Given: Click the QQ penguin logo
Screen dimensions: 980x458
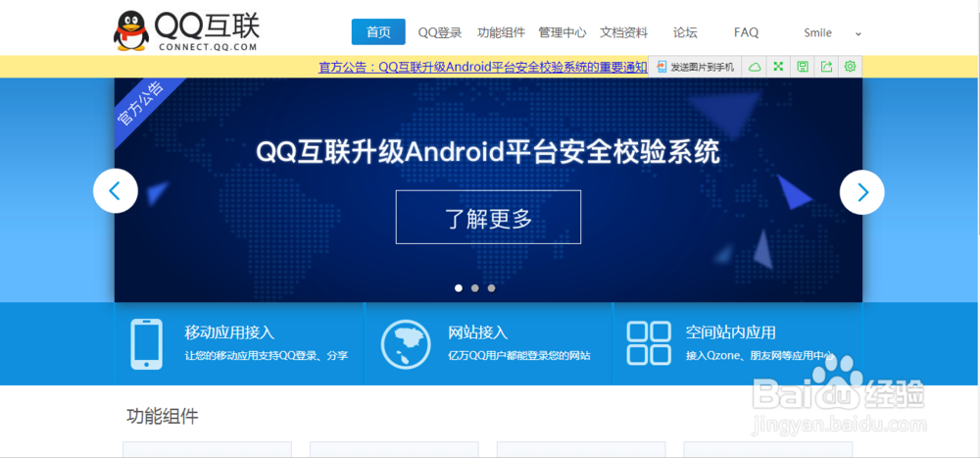Looking at the screenshot, I should coord(131,30).
